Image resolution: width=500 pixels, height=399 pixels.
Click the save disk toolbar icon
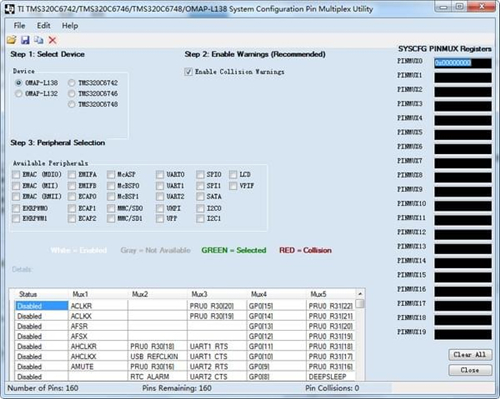(25, 40)
